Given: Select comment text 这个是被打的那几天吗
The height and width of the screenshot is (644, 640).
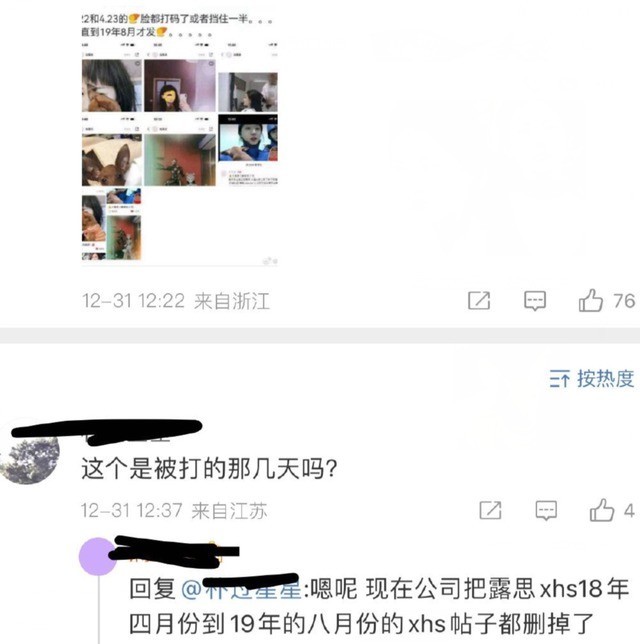Looking at the screenshot, I should [209, 468].
